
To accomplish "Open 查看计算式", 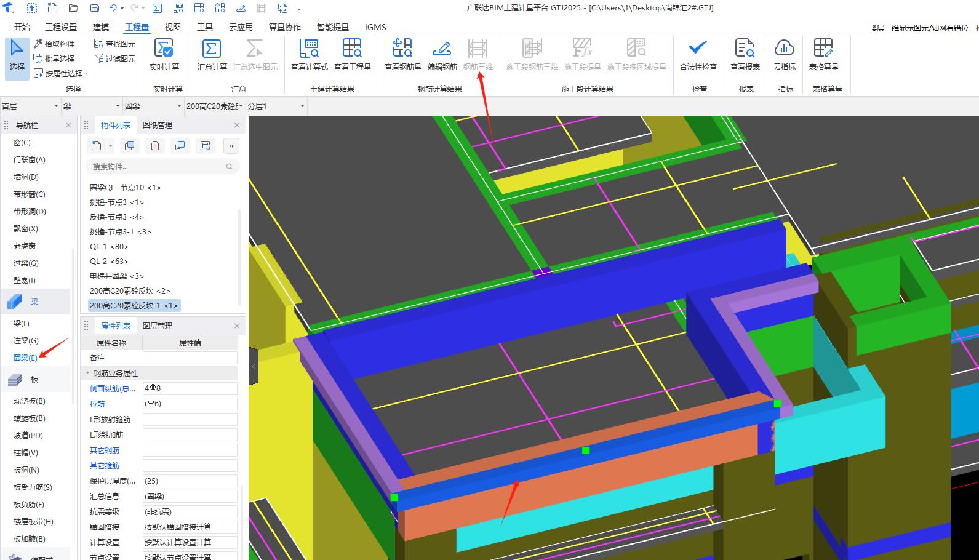I will coord(310,55).
